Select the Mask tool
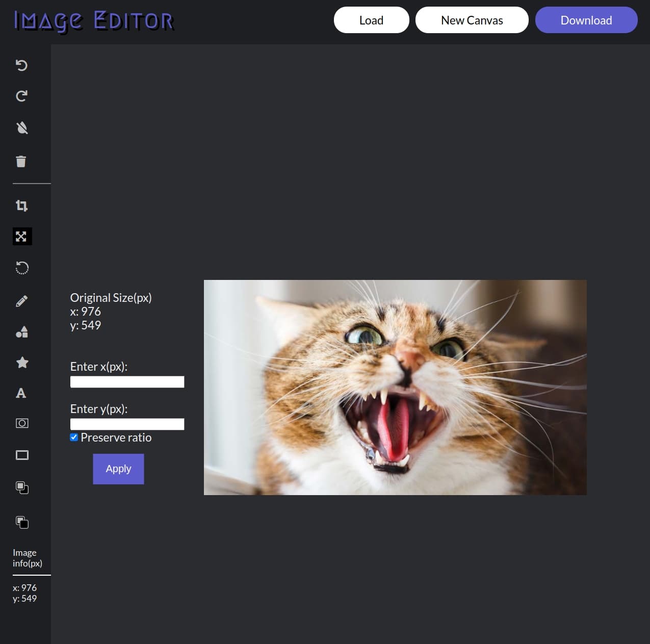 click(x=21, y=423)
